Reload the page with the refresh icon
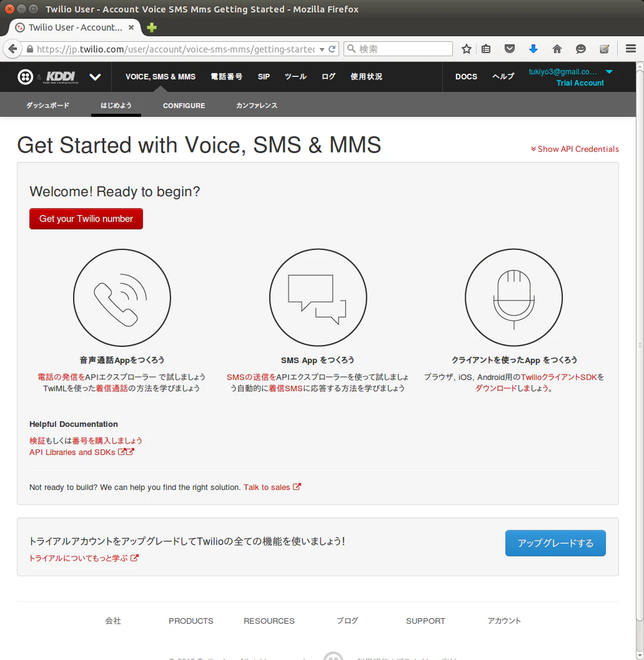This screenshot has width=644, height=660. [x=332, y=49]
